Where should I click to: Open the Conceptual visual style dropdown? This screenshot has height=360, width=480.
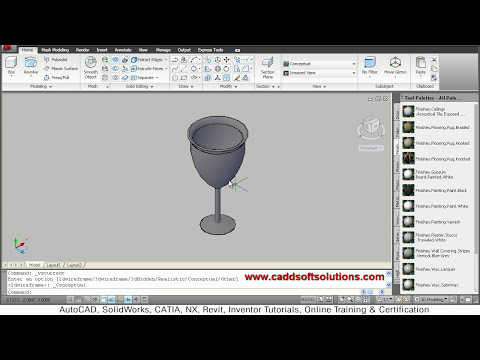click(319, 64)
